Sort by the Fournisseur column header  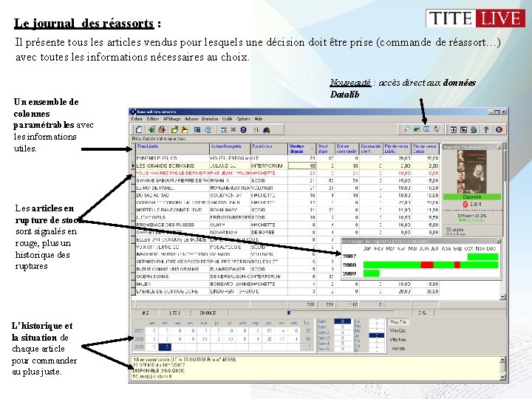coord(270,149)
